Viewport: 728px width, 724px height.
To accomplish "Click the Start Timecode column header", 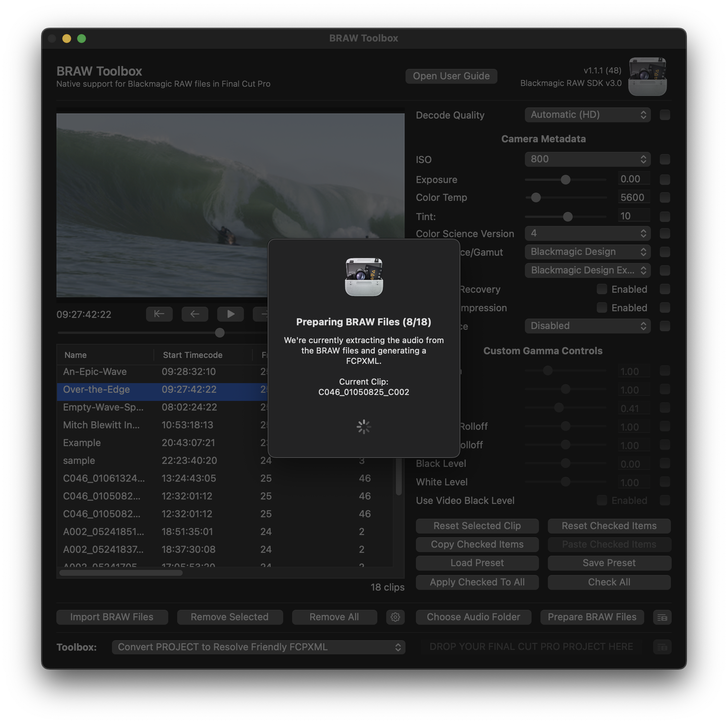I will point(192,355).
